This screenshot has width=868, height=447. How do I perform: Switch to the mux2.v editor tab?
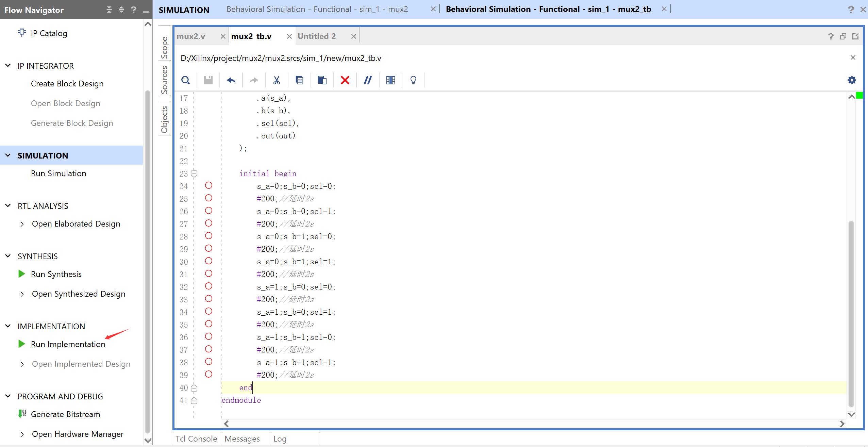[x=191, y=36]
